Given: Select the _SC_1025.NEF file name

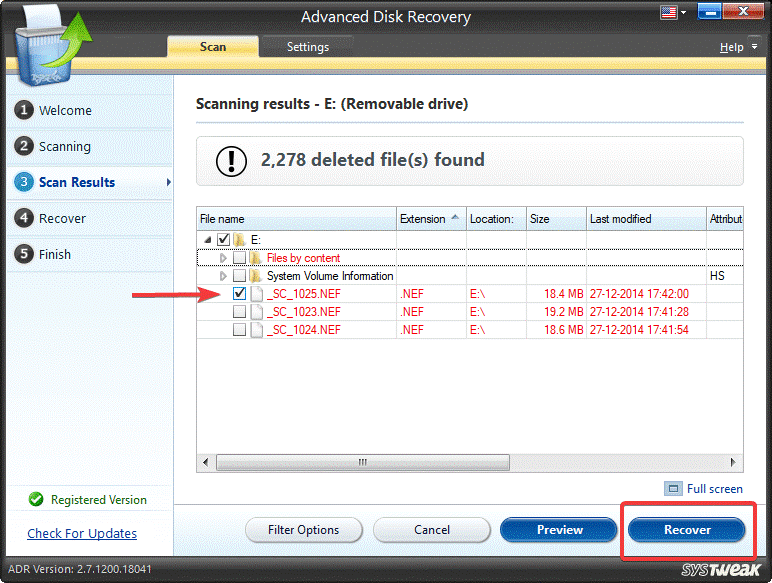Looking at the screenshot, I should 304,294.
